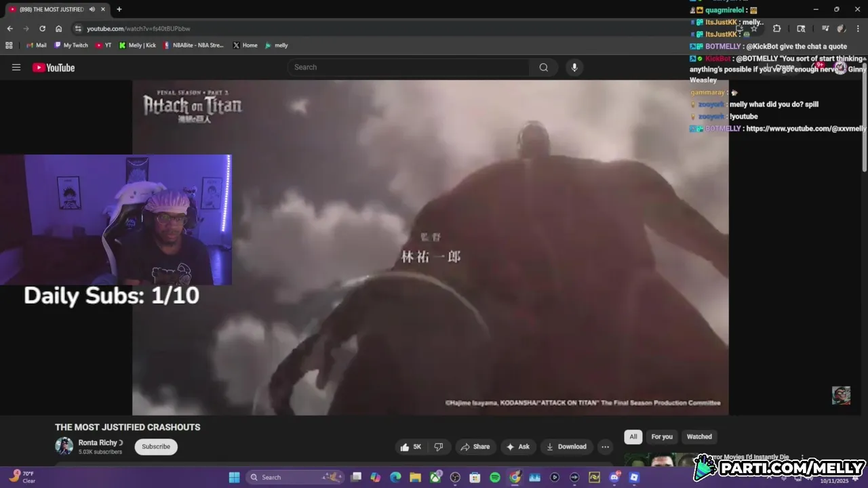The width and height of the screenshot is (868, 488).
Task: Open the taskbar date and clock
Action: (x=834, y=480)
